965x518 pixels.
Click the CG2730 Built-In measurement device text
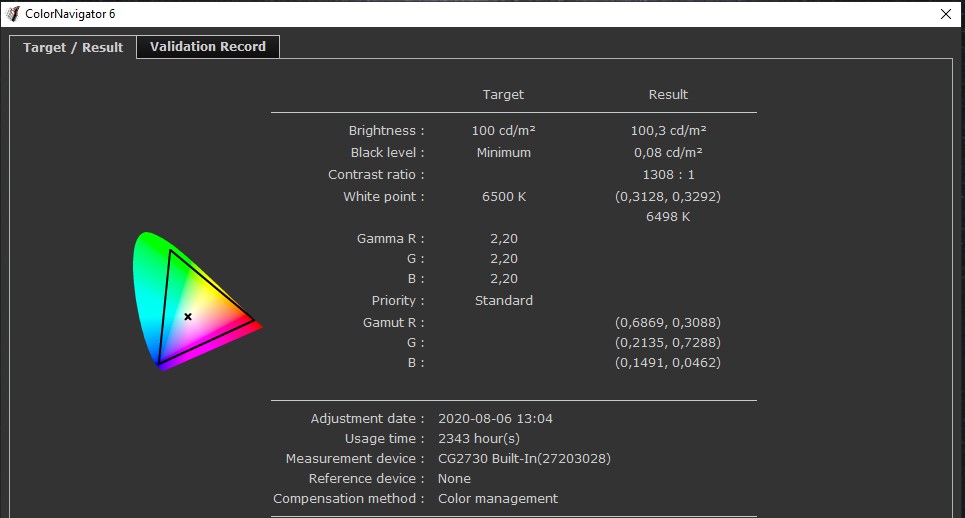[524, 459]
